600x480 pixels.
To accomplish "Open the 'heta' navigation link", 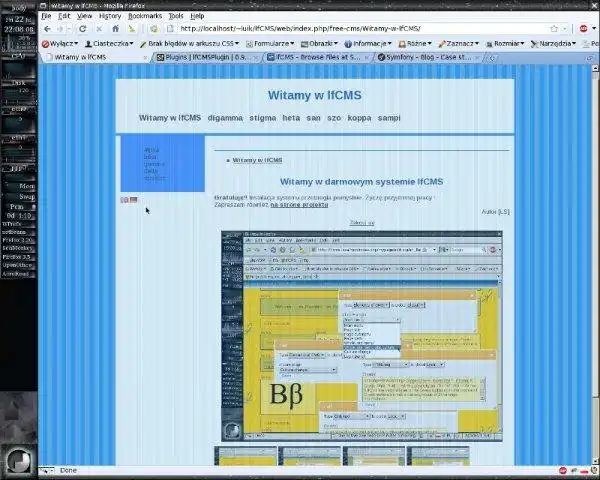I will (291, 118).
